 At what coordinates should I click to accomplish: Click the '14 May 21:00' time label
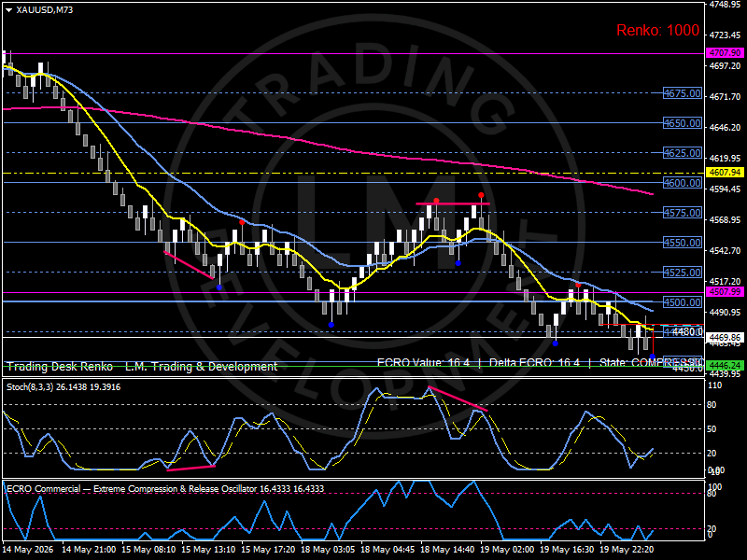pos(89,549)
